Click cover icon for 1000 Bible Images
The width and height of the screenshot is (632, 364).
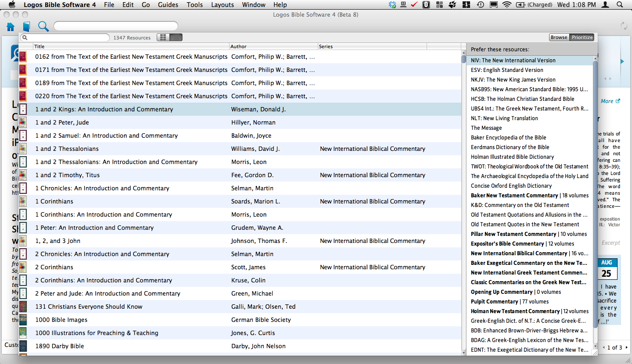pyautogui.click(x=23, y=320)
